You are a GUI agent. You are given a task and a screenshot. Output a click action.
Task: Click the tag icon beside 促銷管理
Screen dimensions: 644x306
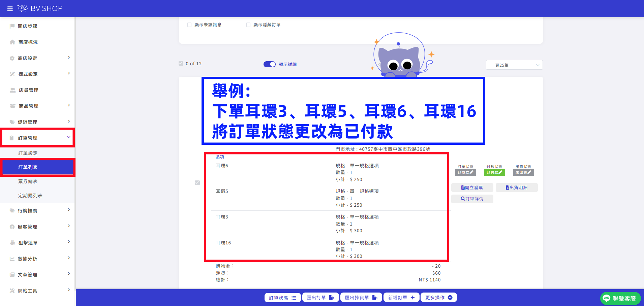pos(12,122)
